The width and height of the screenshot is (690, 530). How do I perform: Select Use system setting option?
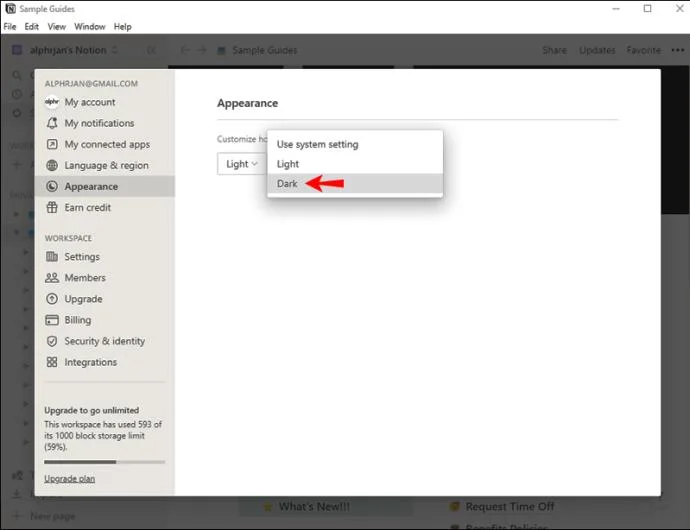[x=355, y=144]
